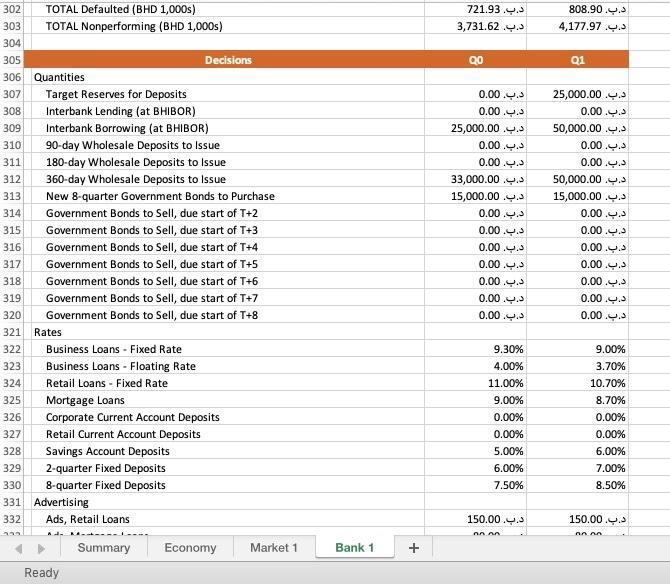The width and height of the screenshot is (670, 584).
Task: Select Q0 360-day Wholesale value 33,000.00
Action: 476,179
